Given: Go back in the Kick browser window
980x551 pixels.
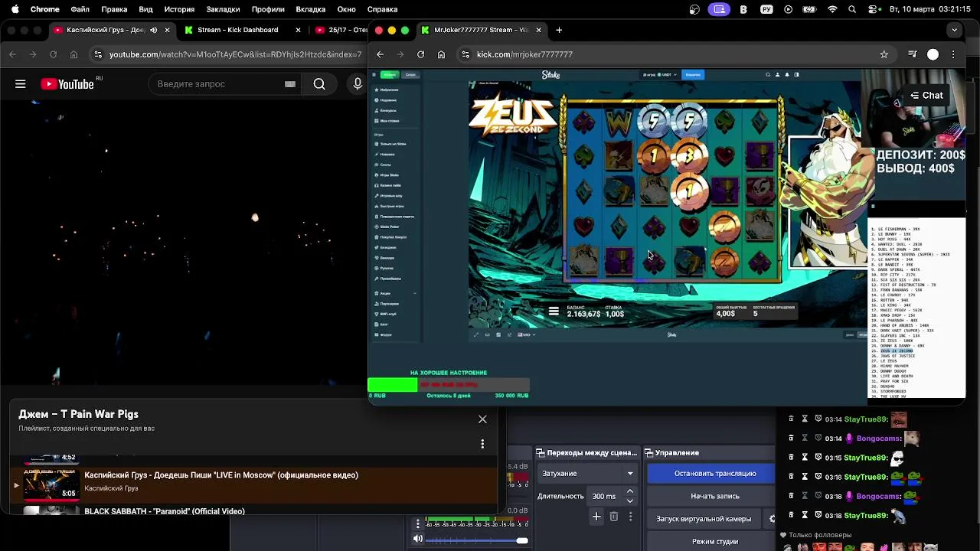Looking at the screenshot, I should [x=381, y=54].
